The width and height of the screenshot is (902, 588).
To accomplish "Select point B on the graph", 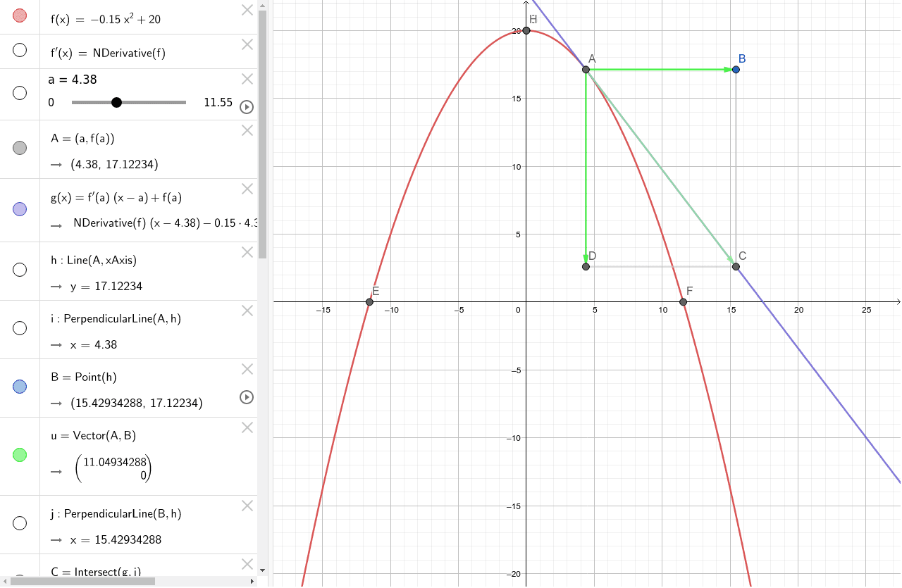I will click(736, 69).
